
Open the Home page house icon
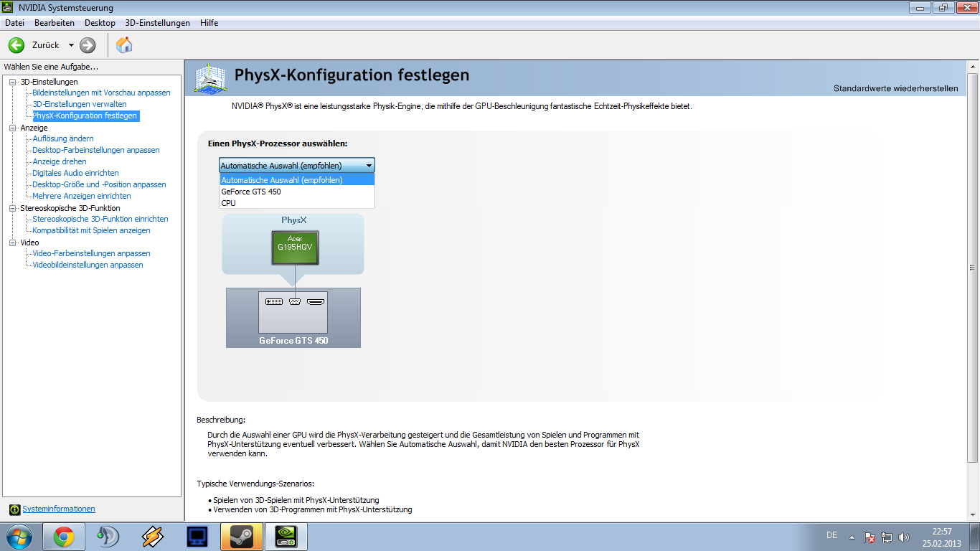(124, 45)
